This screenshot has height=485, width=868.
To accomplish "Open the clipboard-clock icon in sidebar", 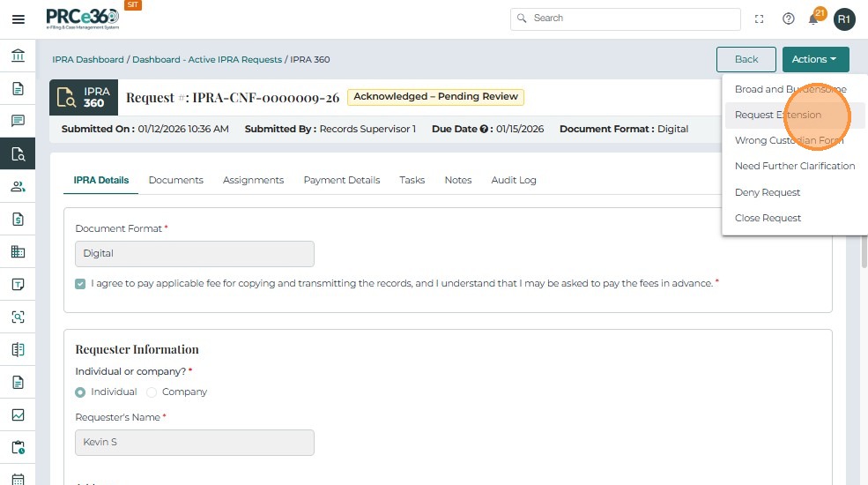I will click(18, 447).
